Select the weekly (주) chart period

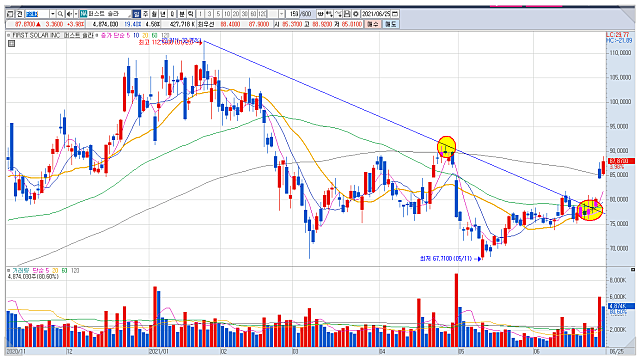[x=146, y=14]
